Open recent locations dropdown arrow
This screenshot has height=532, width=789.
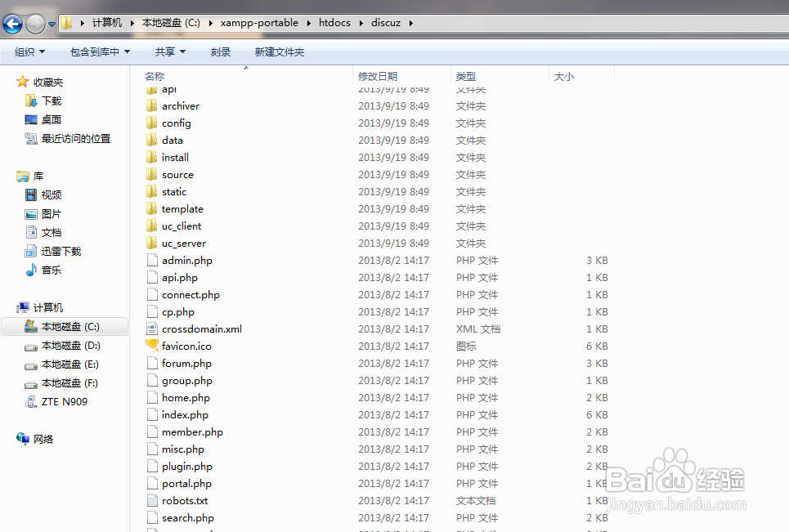52,25
